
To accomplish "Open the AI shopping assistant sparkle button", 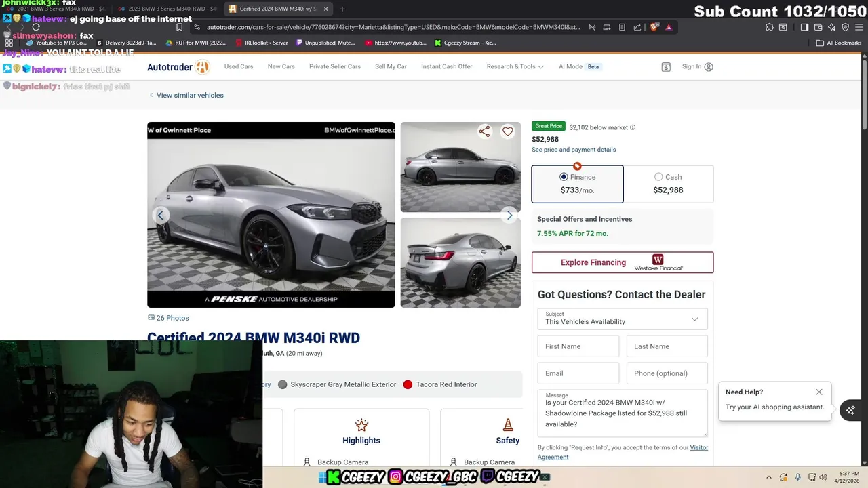I will click(x=850, y=410).
